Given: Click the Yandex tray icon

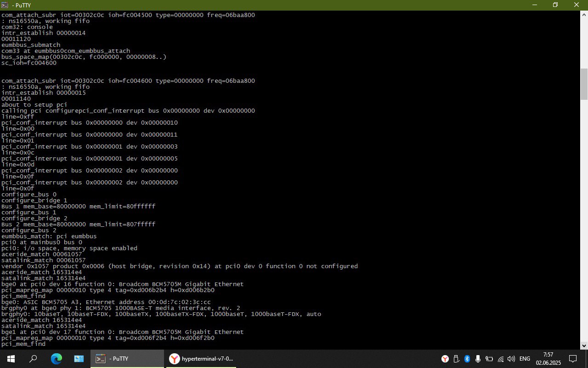Looking at the screenshot, I should (445, 359).
